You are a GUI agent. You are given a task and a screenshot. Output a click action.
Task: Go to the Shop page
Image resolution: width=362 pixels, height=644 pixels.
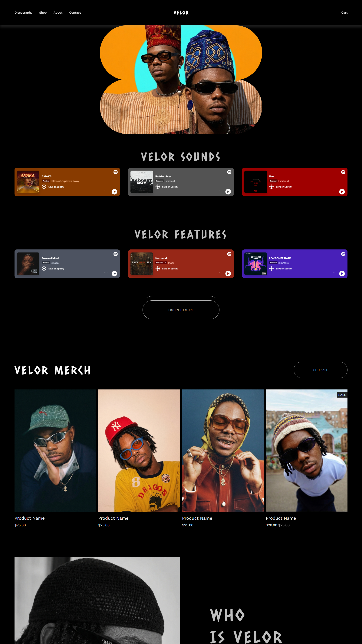tap(43, 12)
